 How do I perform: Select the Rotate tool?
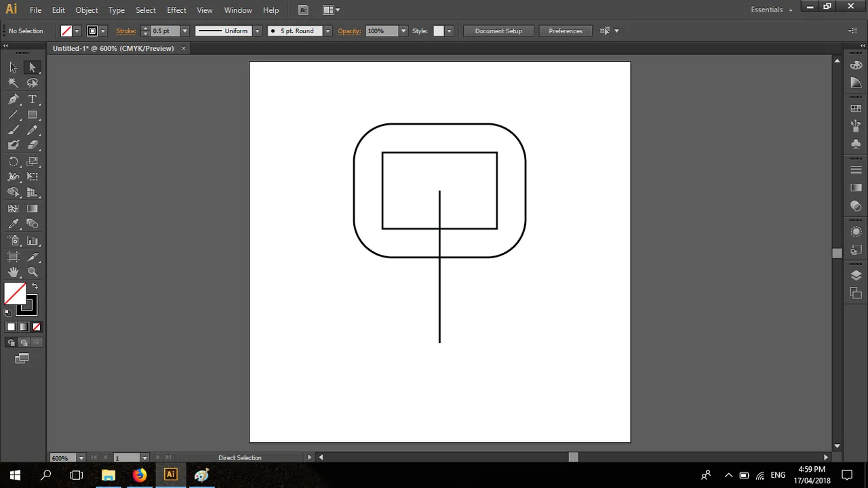[13, 161]
